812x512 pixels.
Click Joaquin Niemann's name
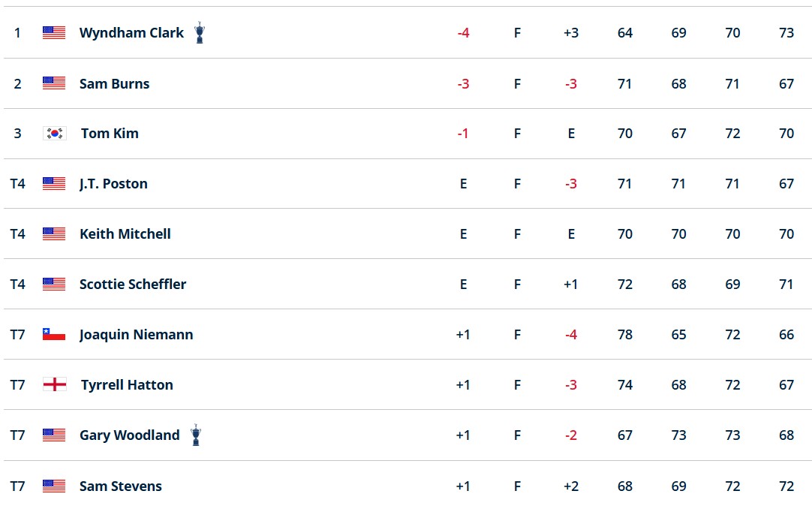[136, 335]
